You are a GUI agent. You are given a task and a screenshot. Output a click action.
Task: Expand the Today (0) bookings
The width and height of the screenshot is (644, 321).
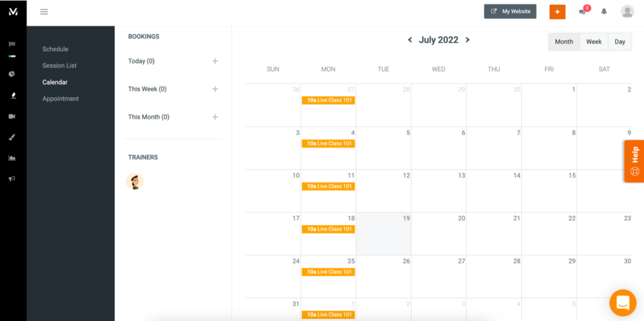[215, 61]
